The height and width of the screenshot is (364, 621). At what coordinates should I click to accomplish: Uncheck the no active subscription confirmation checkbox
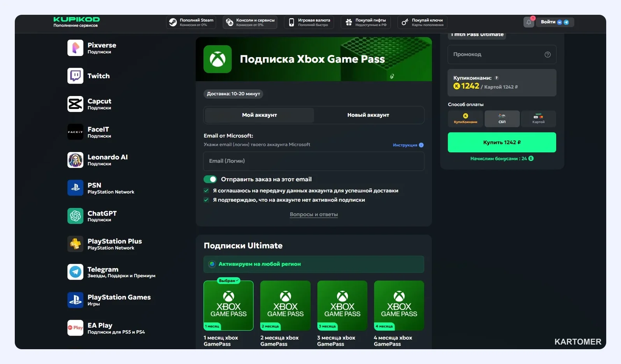[206, 200]
